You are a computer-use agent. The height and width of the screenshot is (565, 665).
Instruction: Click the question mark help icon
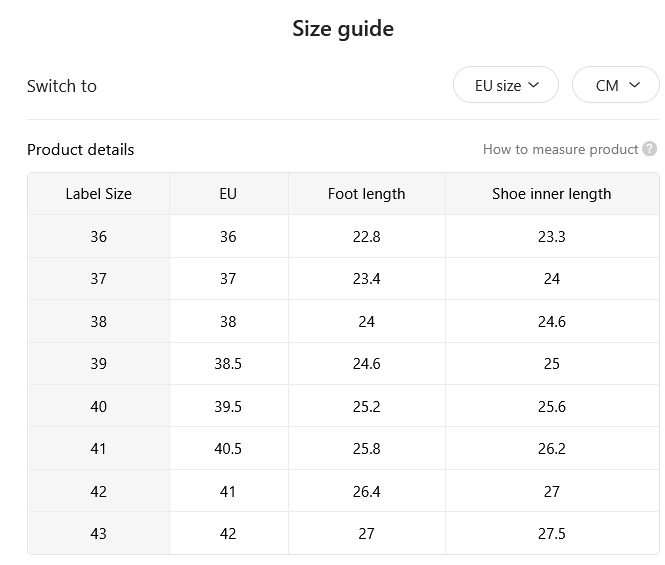(x=649, y=149)
